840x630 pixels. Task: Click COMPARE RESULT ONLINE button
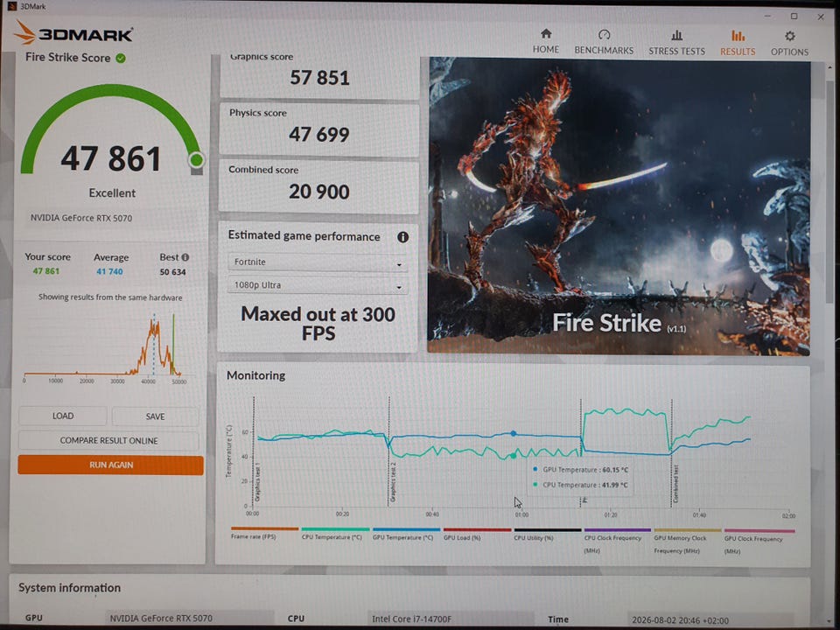(x=108, y=440)
